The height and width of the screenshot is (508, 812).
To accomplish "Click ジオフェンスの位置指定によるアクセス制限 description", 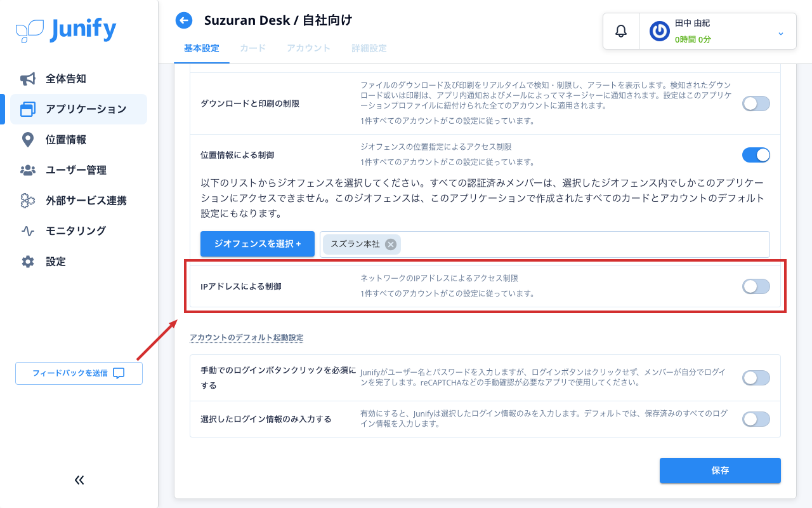I will [436, 147].
